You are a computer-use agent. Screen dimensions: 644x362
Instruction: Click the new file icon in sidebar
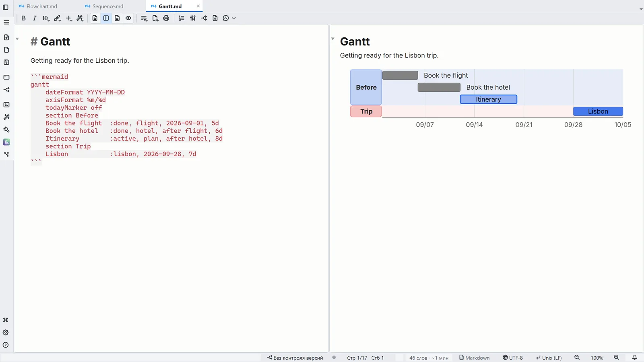click(6, 37)
